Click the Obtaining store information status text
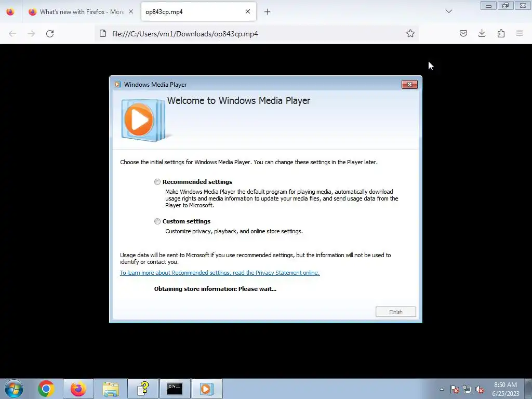 click(x=215, y=289)
